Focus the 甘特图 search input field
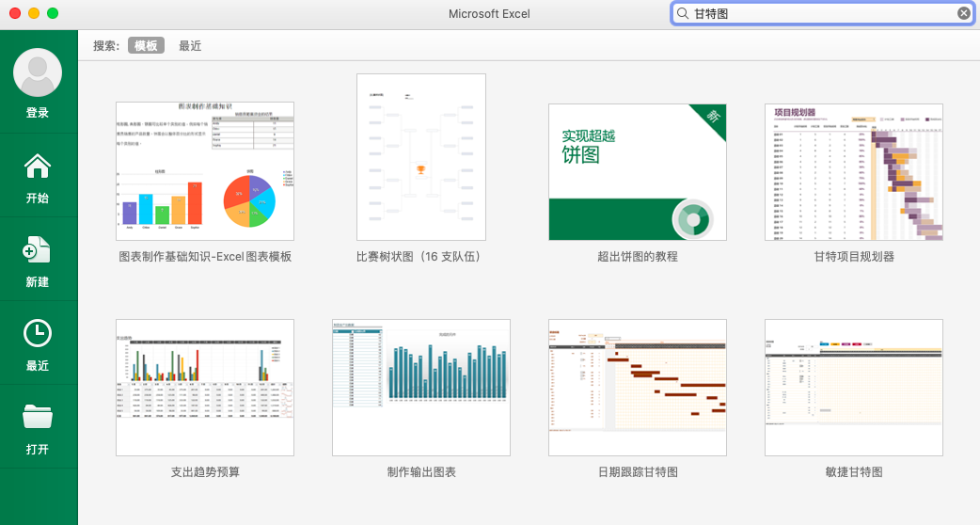The height and width of the screenshot is (525, 980). click(823, 14)
